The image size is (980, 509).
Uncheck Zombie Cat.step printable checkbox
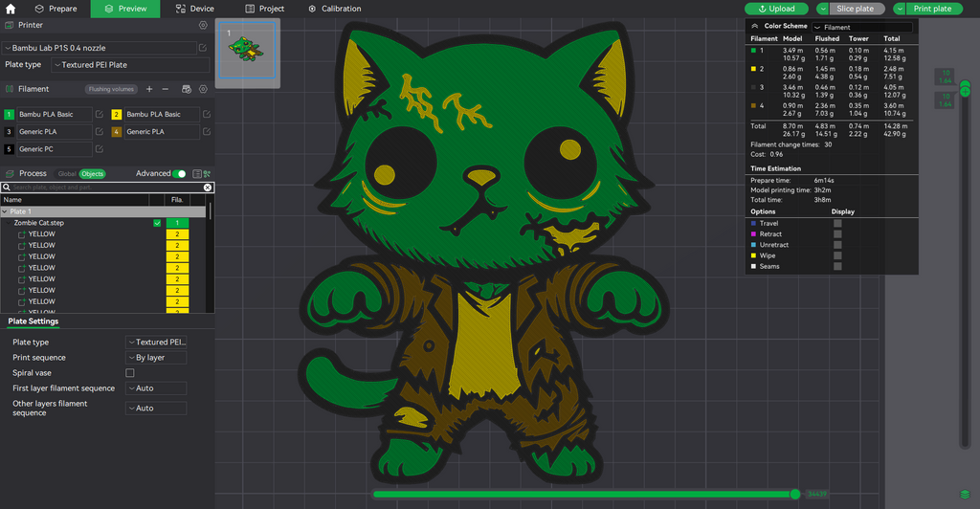(x=157, y=223)
